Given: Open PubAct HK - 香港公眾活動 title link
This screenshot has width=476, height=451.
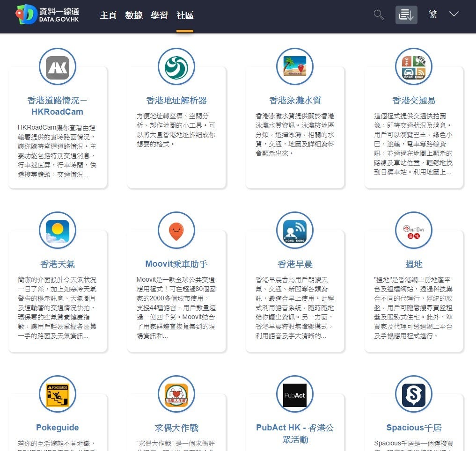Looking at the screenshot, I should click(295, 433).
